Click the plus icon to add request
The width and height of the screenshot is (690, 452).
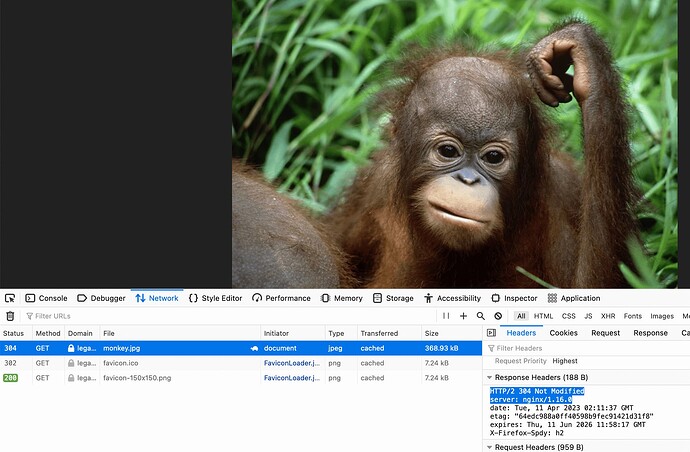pyautogui.click(x=463, y=316)
